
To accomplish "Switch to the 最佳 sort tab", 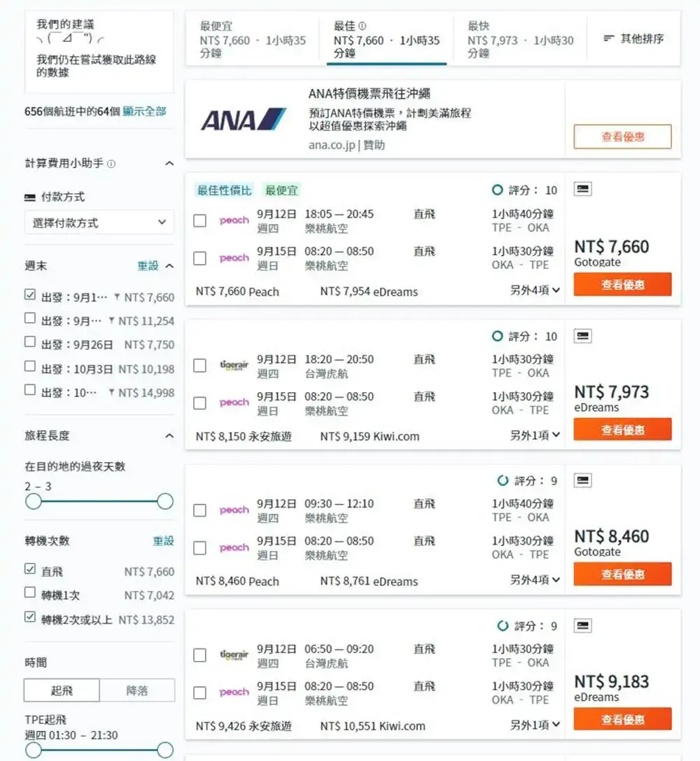I will click(386, 39).
